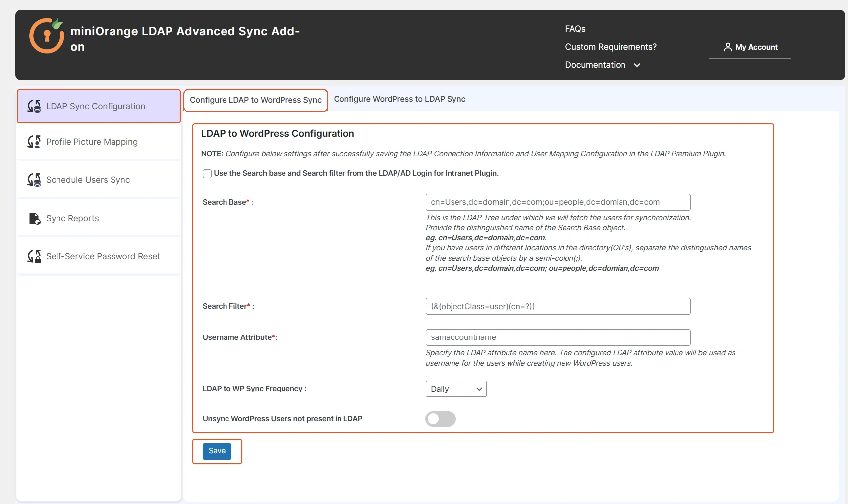Switch to Configure WordPress to LDAP Sync tab
The height and width of the screenshot is (504, 848).
pyautogui.click(x=399, y=99)
